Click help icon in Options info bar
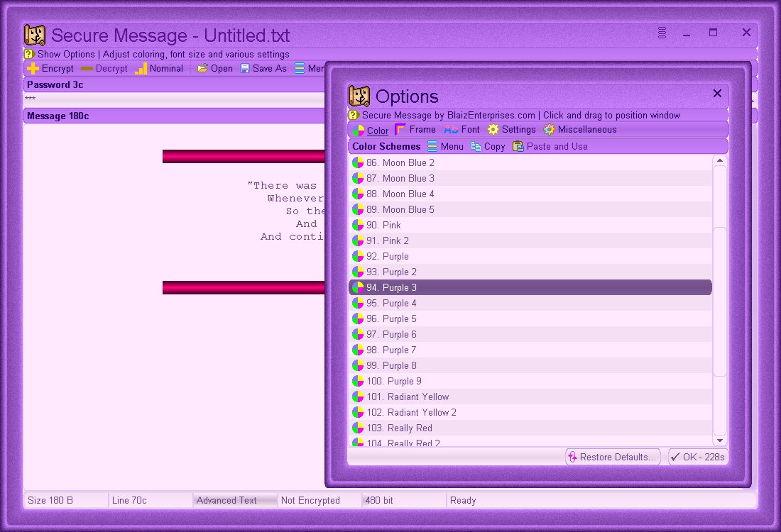781x532 pixels. point(354,116)
